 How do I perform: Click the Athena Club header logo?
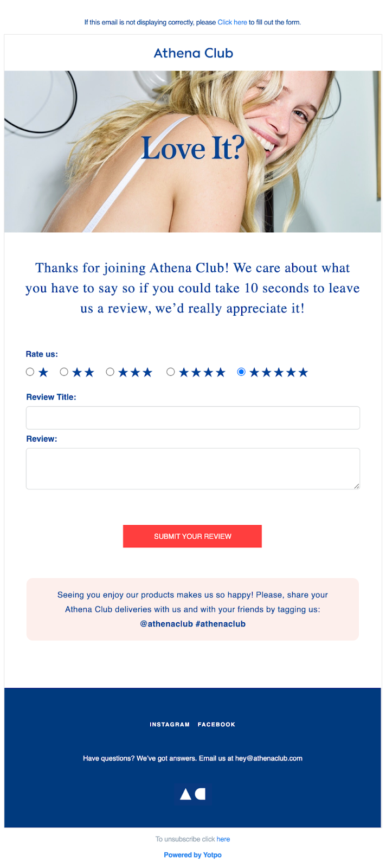[x=193, y=53]
